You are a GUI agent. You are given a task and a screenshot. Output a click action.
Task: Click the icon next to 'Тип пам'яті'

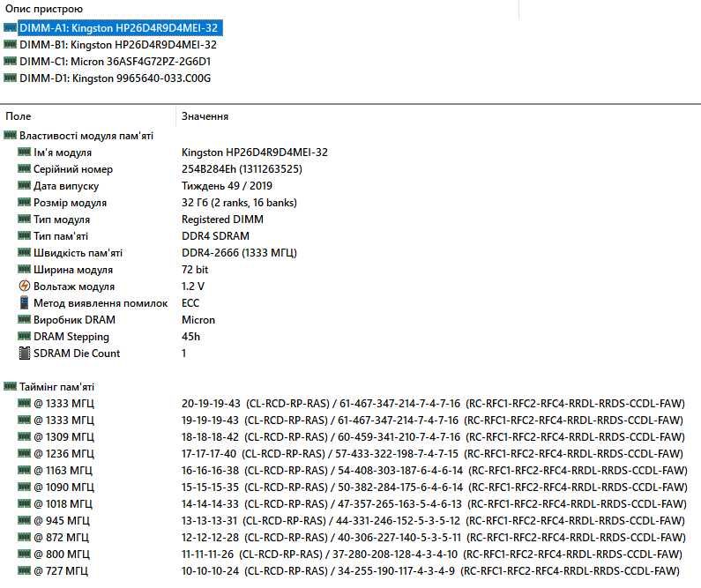24,235
